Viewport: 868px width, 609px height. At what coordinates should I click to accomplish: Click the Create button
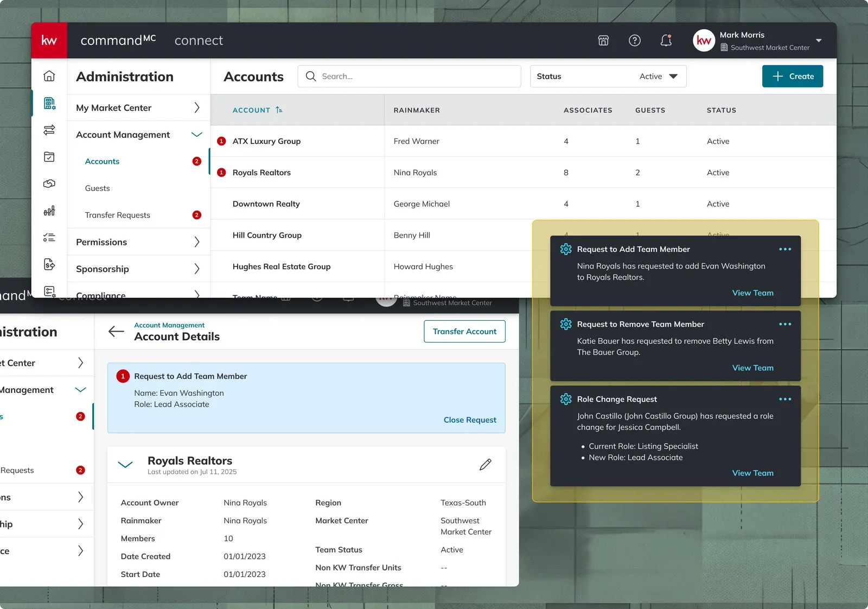pyautogui.click(x=793, y=76)
